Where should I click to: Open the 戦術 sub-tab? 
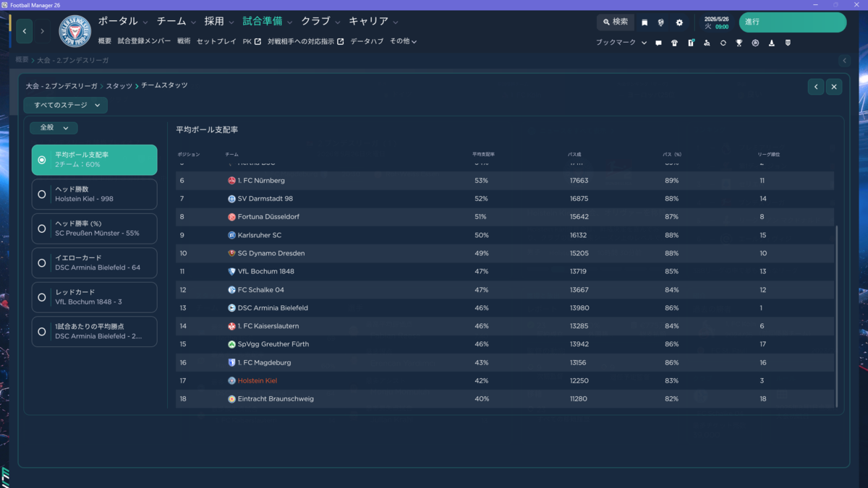[x=184, y=41]
